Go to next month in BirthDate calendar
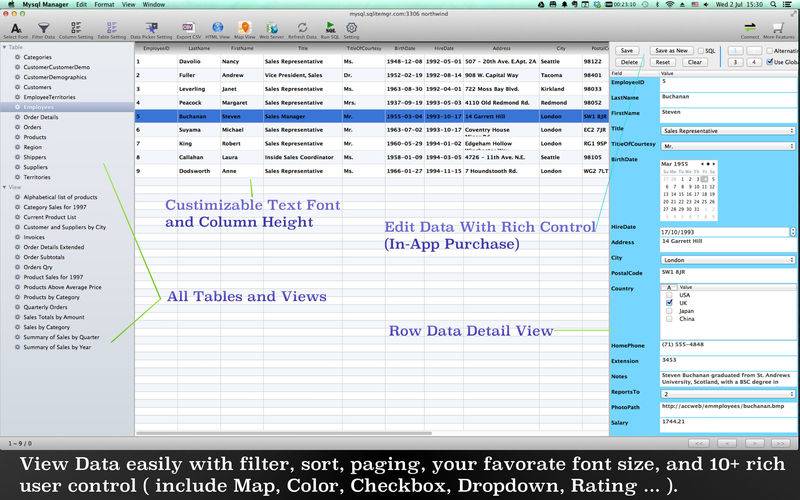Screen dimensions: 800x500 click(x=713, y=164)
